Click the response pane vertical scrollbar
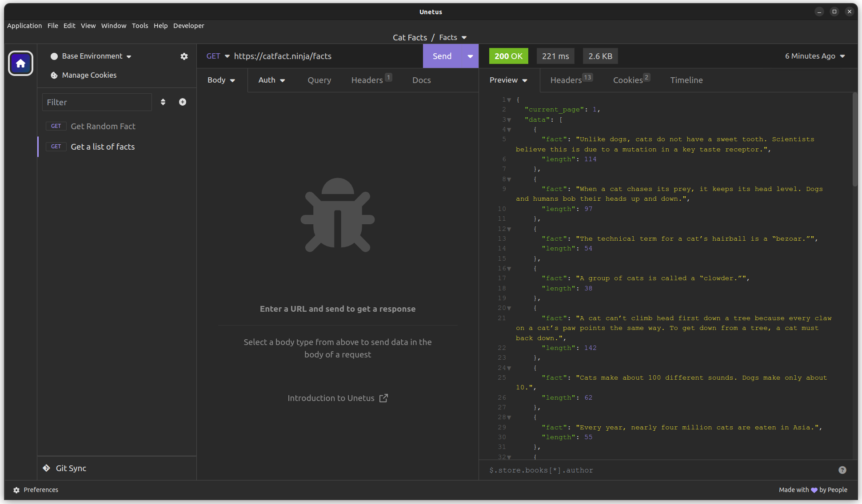The height and width of the screenshot is (504, 862). (855, 140)
